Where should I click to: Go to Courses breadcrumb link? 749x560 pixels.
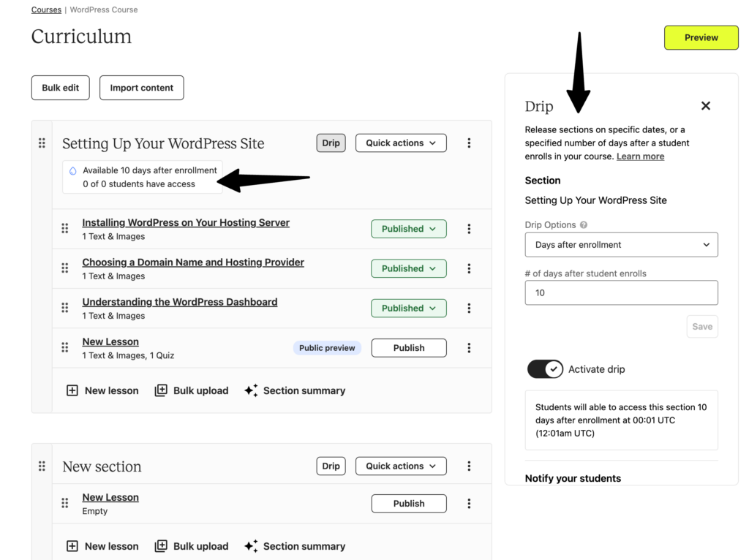(x=46, y=10)
